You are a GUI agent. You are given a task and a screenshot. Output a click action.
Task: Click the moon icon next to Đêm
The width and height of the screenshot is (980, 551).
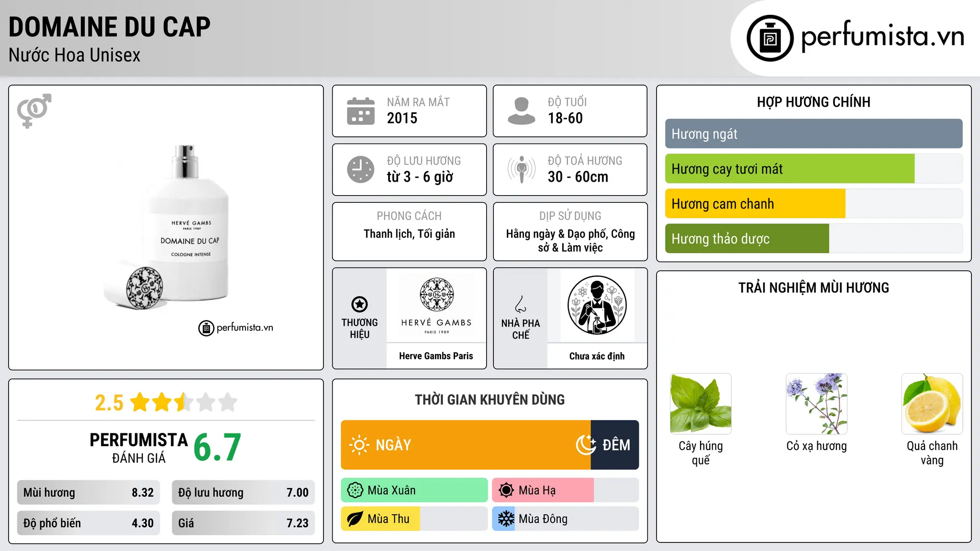coord(586,445)
